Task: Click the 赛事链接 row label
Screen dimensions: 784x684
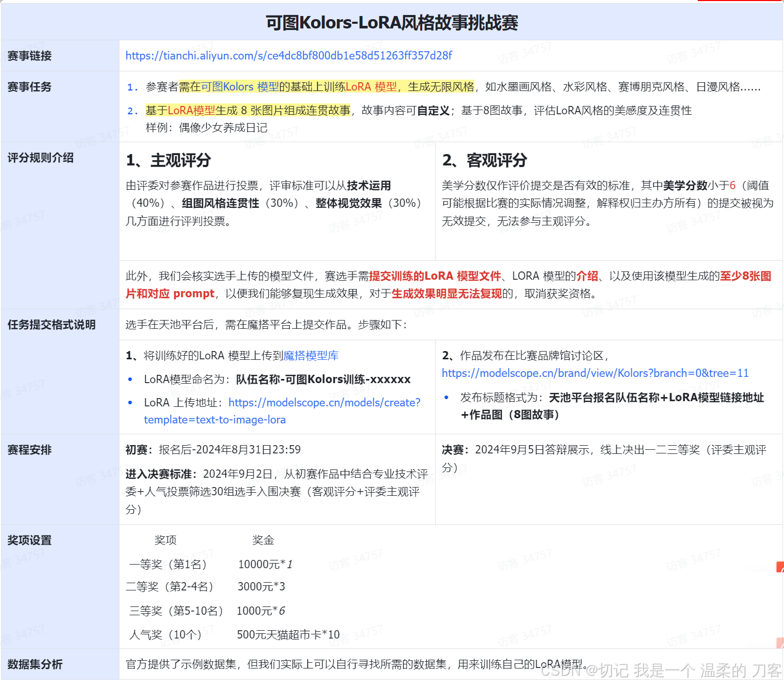Action: (29, 56)
